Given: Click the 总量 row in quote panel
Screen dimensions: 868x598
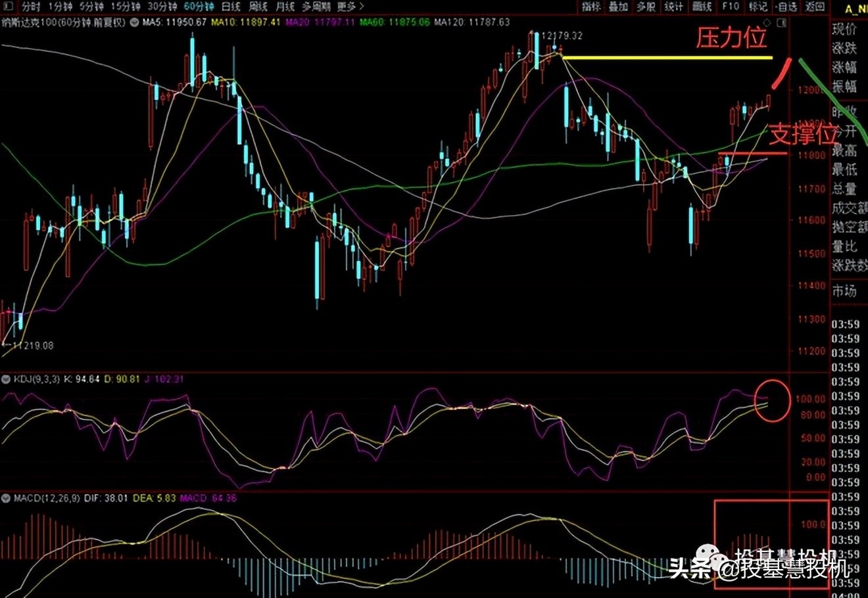Looking at the screenshot, I should pyautogui.click(x=844, y=190).
